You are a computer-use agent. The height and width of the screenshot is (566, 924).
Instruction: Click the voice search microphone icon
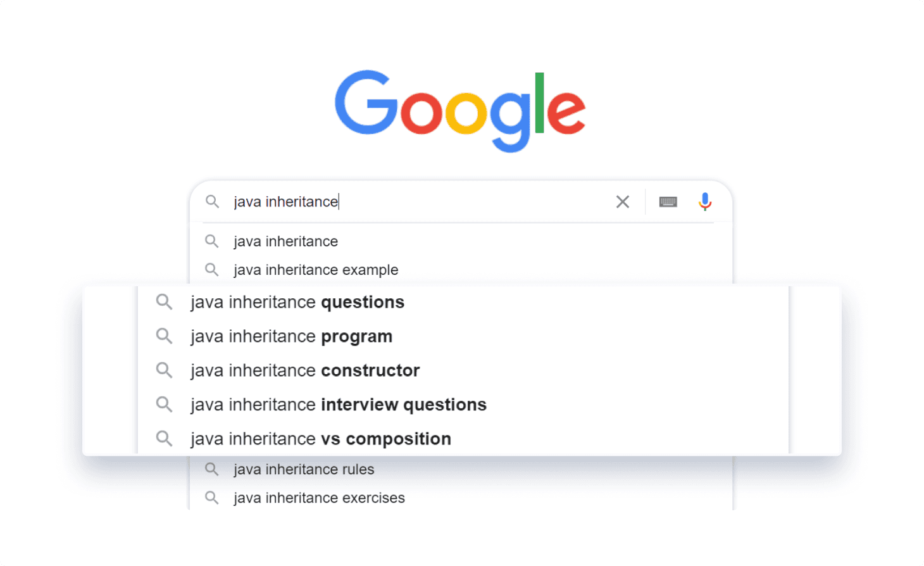[705, 201]
